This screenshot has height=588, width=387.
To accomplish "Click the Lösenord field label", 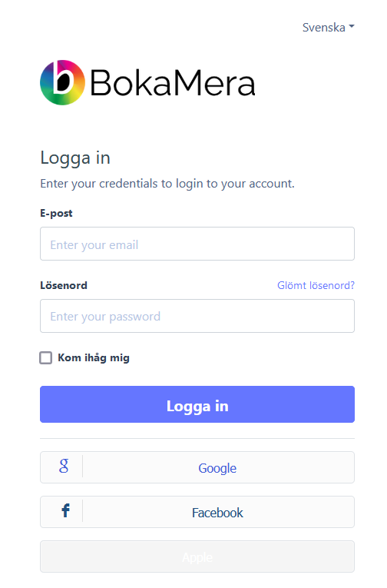I will [64, 285].
